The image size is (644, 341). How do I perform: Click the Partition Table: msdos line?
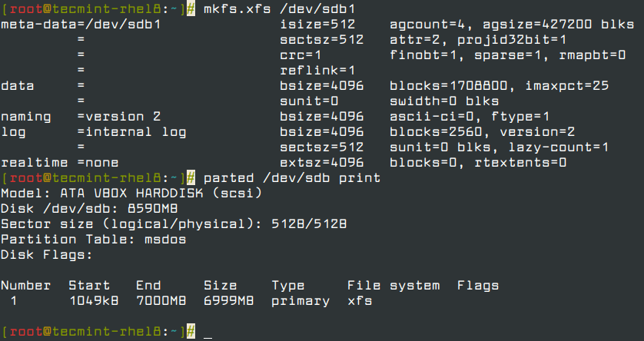click(x=94, y=239)
